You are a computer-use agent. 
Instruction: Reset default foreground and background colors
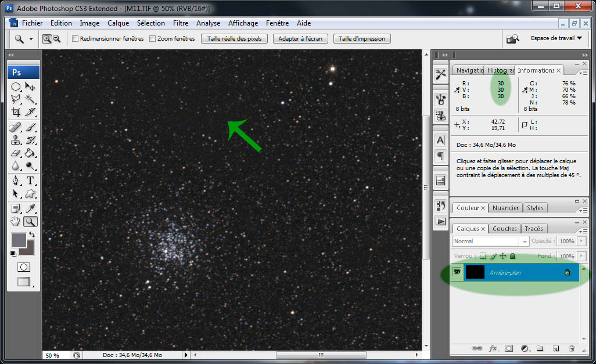(x=13, y=254)
